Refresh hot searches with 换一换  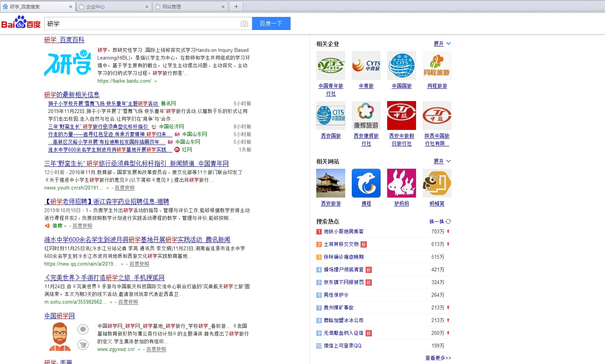(x=440, y=221)
